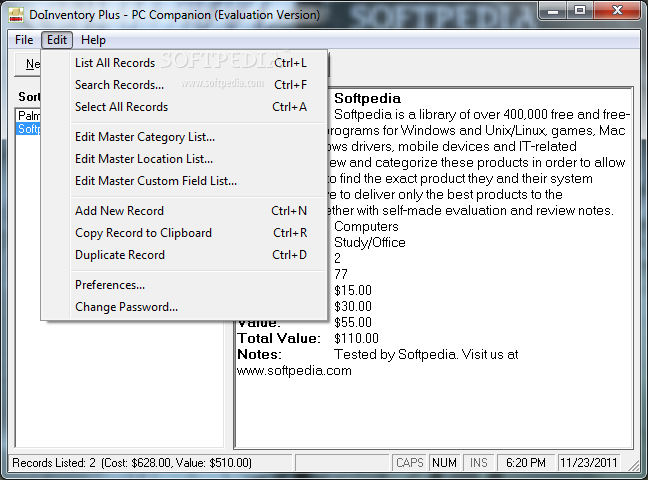Click the 11/23/2011 status date

click(x=588, y=463)
